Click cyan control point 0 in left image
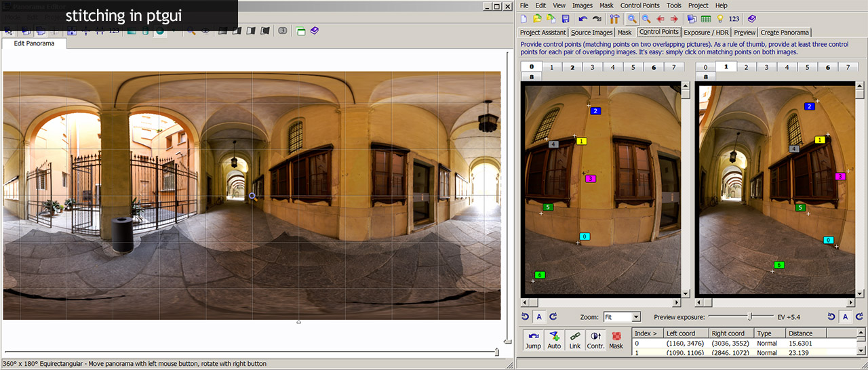The image size is (868, 370). point(585,237)
